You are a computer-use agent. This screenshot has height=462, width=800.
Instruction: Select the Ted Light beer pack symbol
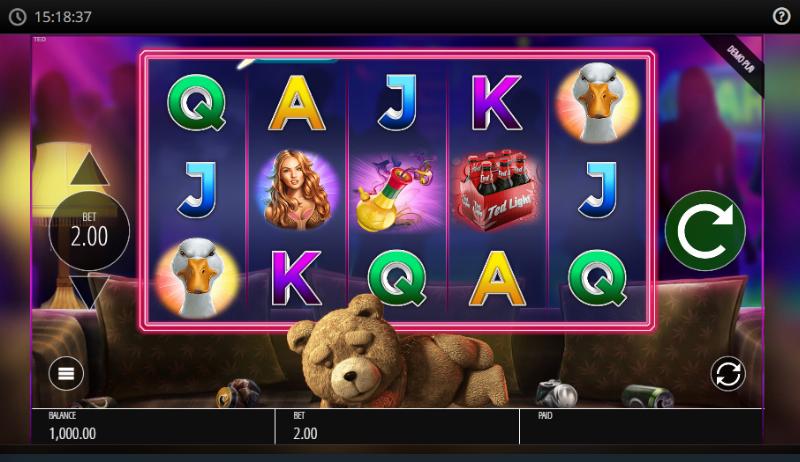(x=496, y=190)
